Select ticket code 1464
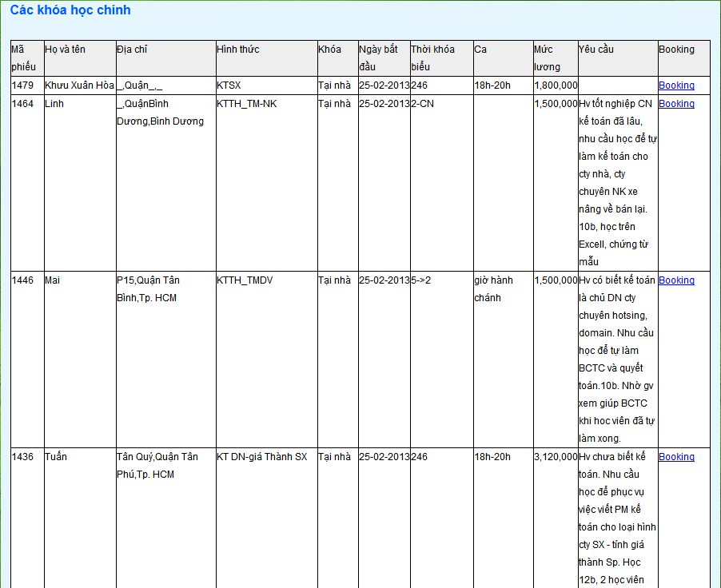Viewport: 721px width, 588px height. click(x=22, y=104)
